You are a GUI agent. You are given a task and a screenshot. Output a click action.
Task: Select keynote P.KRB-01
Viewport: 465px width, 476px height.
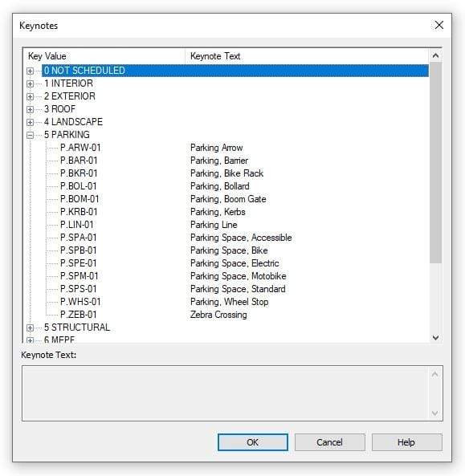tap(79, 212)
